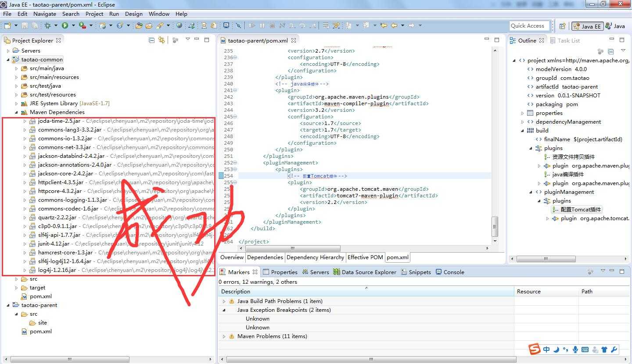
Task: Switch to the Task List tab
Action: 564,40
